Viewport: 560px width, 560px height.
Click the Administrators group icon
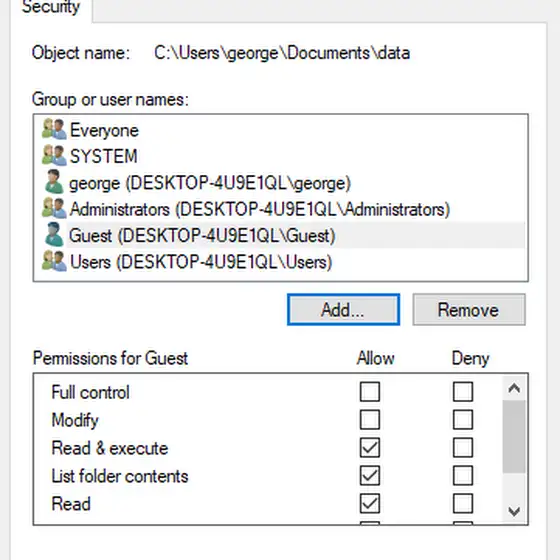[54, 208]
